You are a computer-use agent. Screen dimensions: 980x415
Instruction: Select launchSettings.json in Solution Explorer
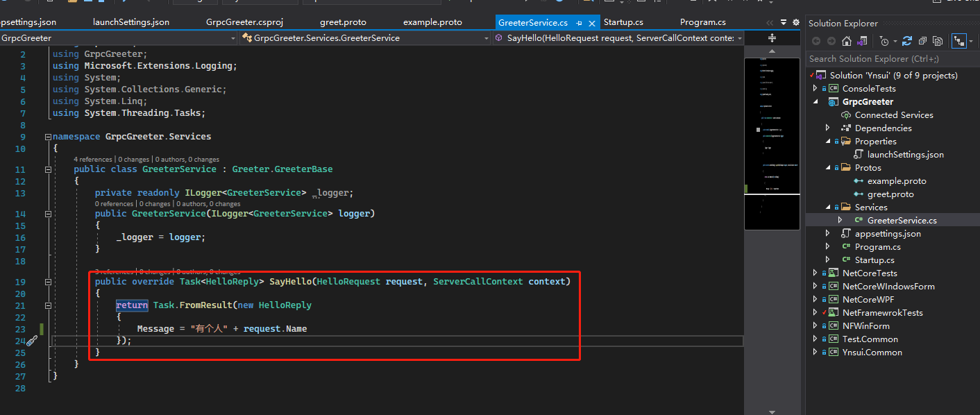[x=906, y=154]
